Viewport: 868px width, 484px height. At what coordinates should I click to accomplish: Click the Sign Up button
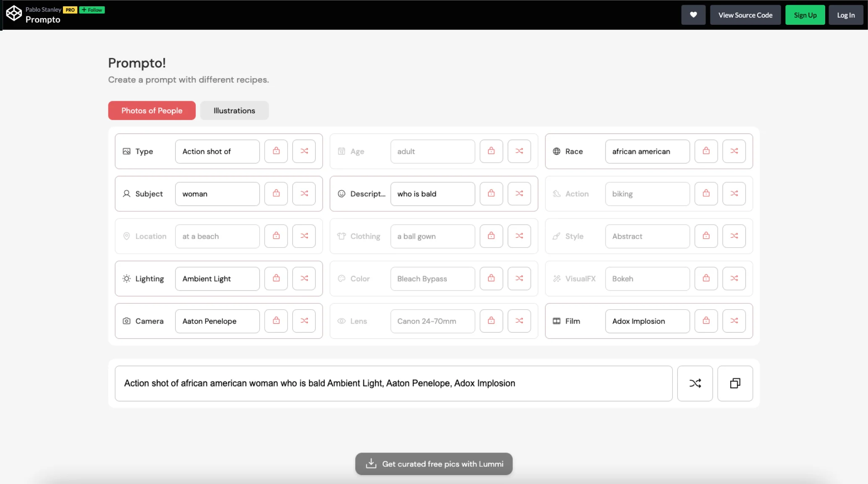[x=805, y=15]
